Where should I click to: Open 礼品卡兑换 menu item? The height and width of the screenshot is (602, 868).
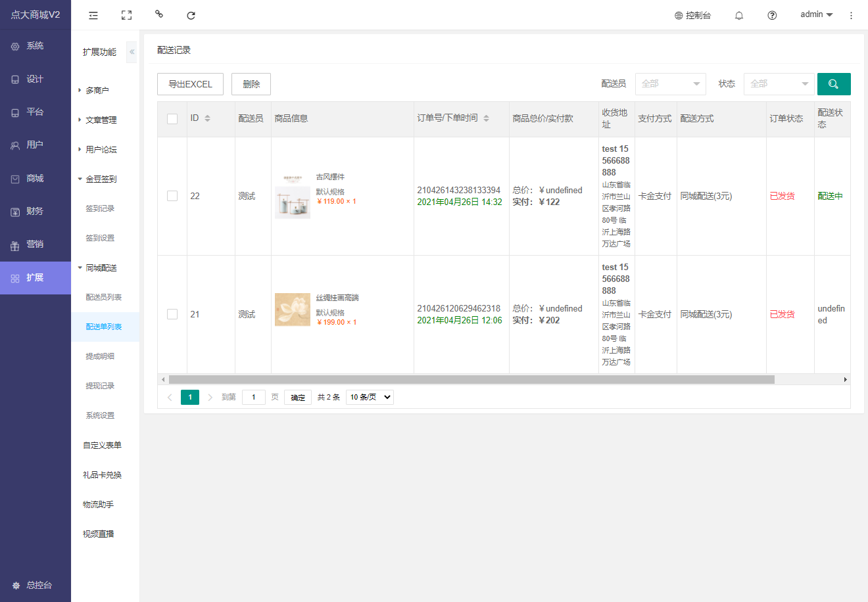click(x=102, y=475)
